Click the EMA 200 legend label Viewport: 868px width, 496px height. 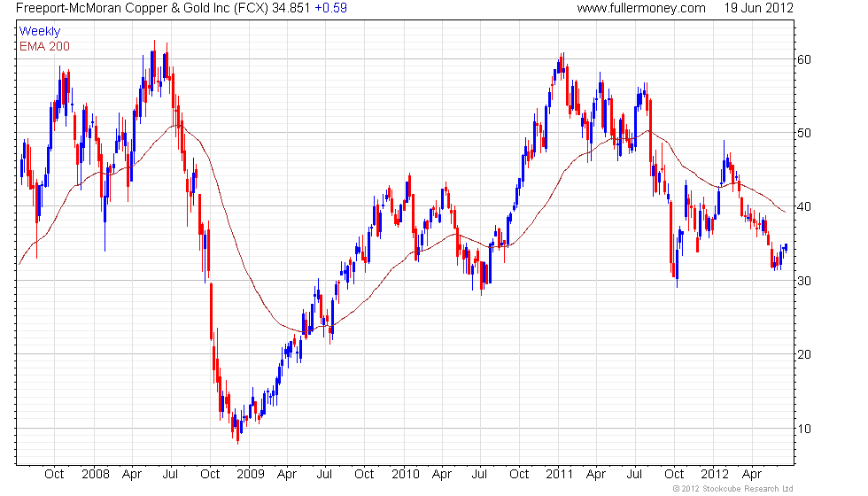pos(44,46)
